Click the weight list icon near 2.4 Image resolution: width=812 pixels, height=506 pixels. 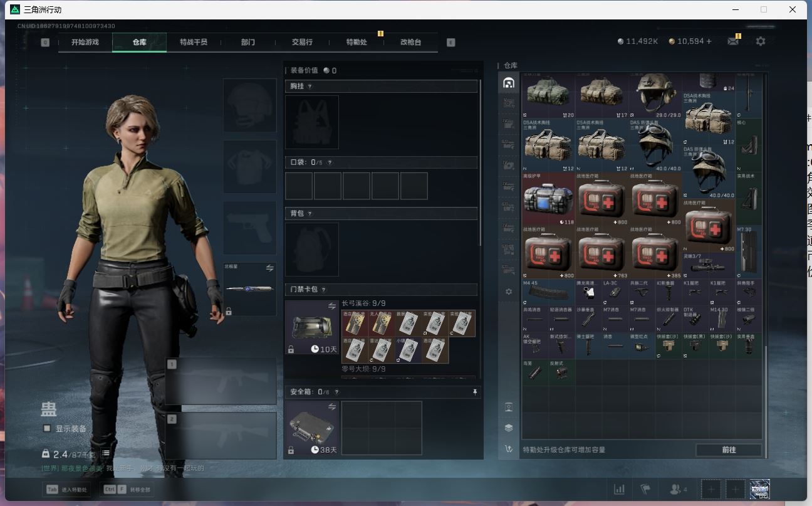(107, 453)
